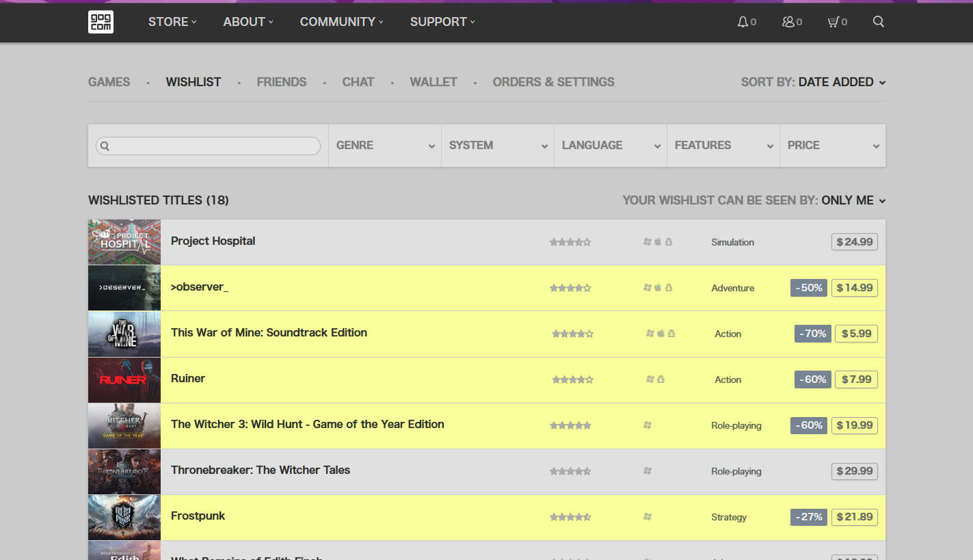Click the search magnifier in the top bar
The height and width of the screenshot is (560, 973).
pos(878,21)
